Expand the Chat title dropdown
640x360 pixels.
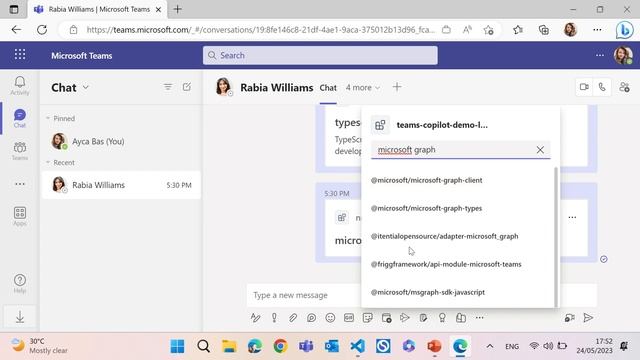[86, 87]
